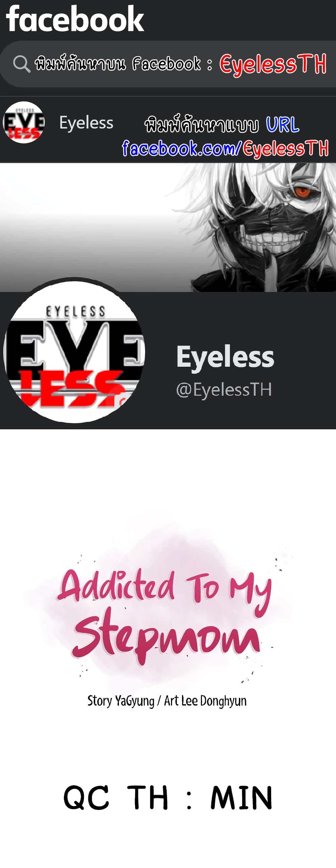336x868 pixels.
Task: Click the facebook.com/EyelessTH URL text
Action: click(x=225, y=148)
